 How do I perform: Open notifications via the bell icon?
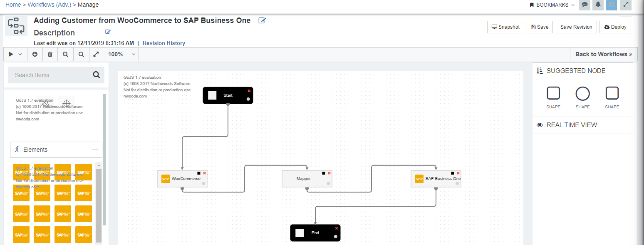point(598,5)
